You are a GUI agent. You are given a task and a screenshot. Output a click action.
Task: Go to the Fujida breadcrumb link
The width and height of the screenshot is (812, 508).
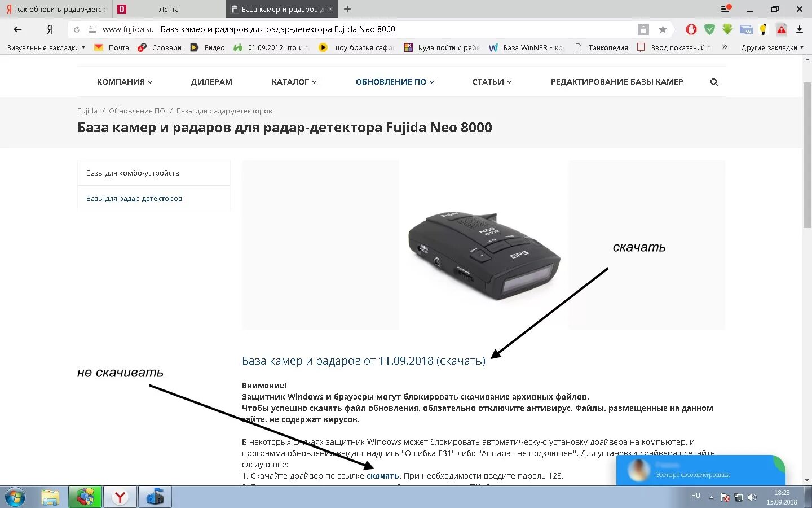pos(87,111)
